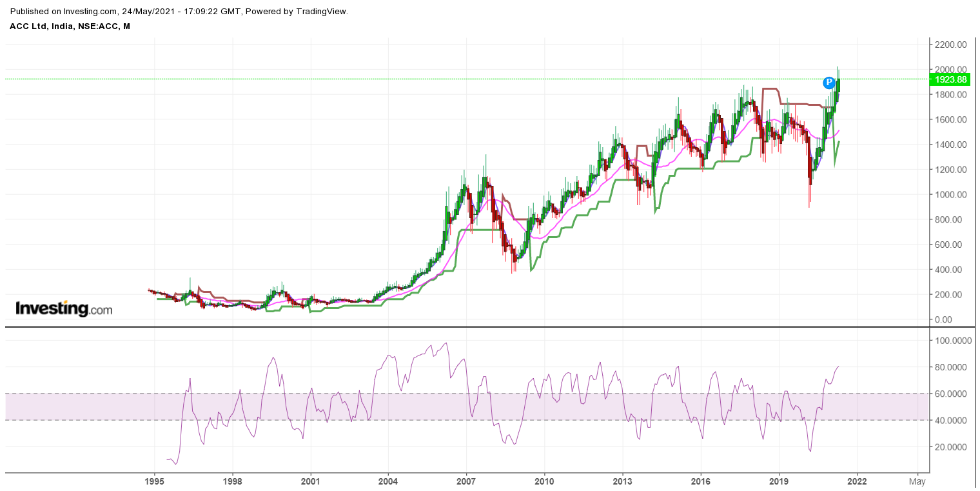Image resolution: width=980 pixels, height=491 pixels.
Task: Click the 60.0000 oscillator scale label
Action: (x=953, y=394)
